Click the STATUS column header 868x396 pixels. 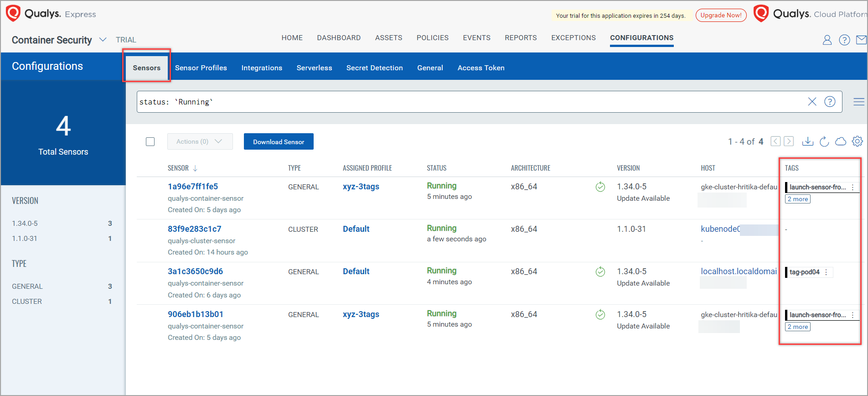click(x=437, y=168)
